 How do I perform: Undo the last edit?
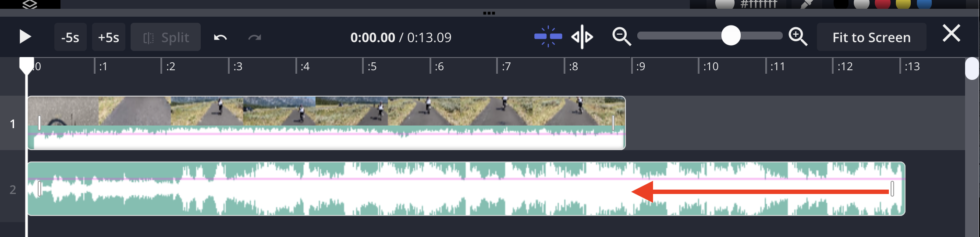220,37
